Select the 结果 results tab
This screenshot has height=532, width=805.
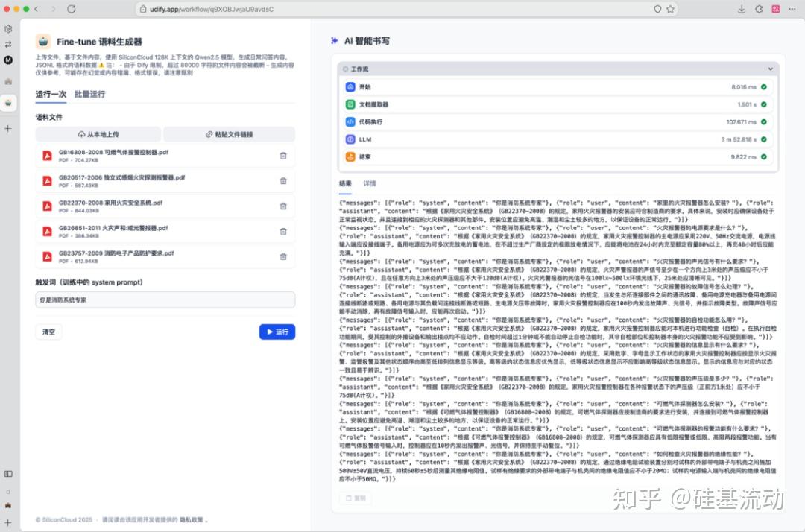click(346, 183)
